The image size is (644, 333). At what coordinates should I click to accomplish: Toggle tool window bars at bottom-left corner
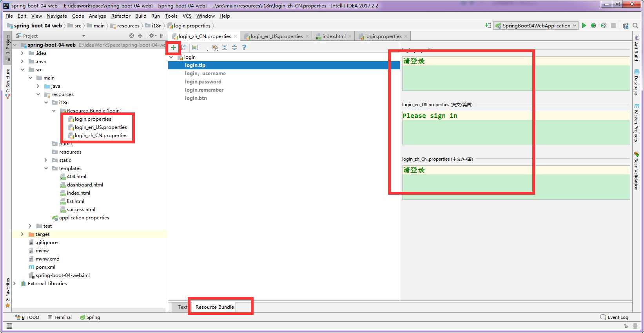pyautogui.click(x=9, y=326)
